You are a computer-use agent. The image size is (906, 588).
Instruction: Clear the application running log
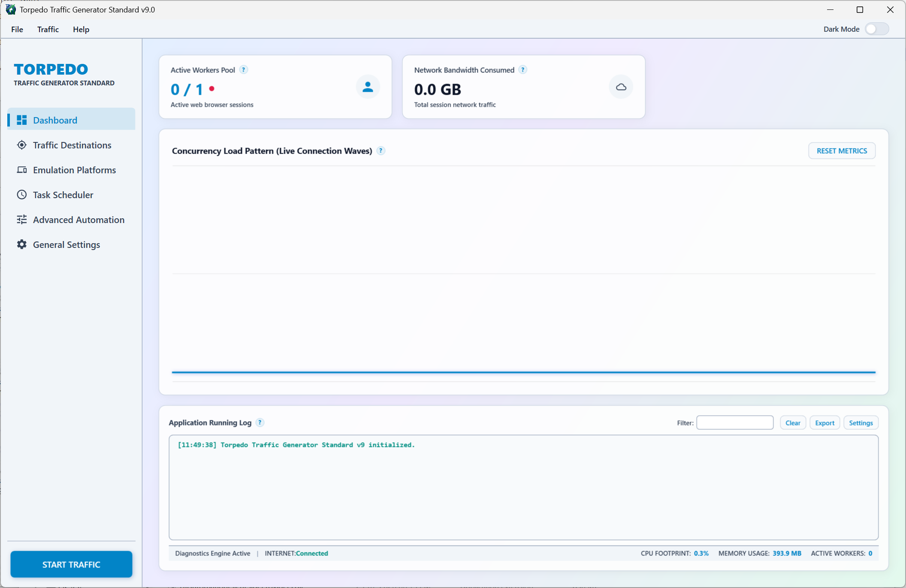(x=793, y=423)
